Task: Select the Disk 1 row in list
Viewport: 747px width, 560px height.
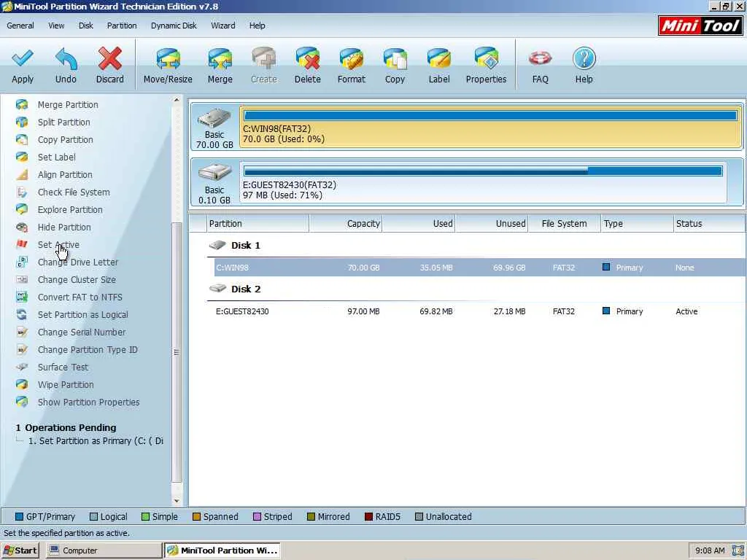Action: 476,245
